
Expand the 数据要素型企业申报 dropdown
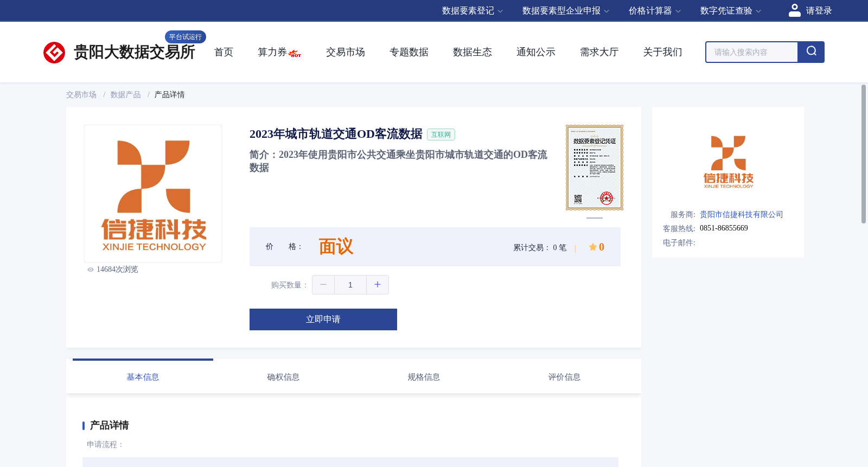(566, 11)
